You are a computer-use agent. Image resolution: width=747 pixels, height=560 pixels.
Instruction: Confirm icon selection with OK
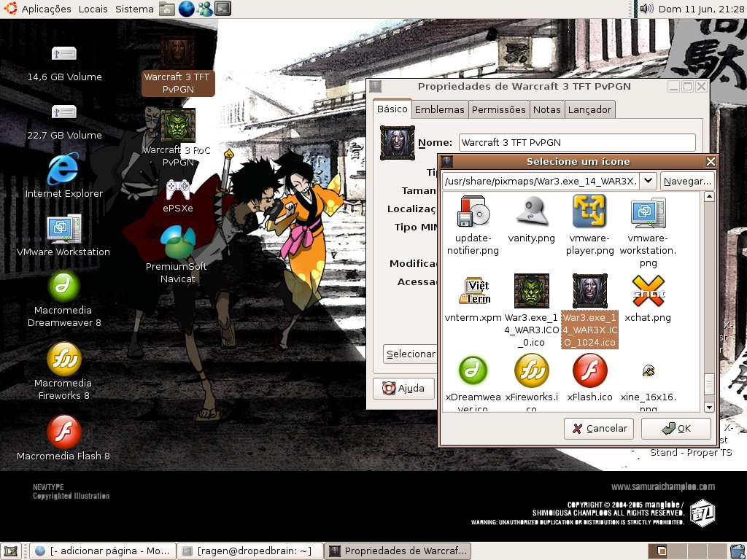[x=676, y=428]
